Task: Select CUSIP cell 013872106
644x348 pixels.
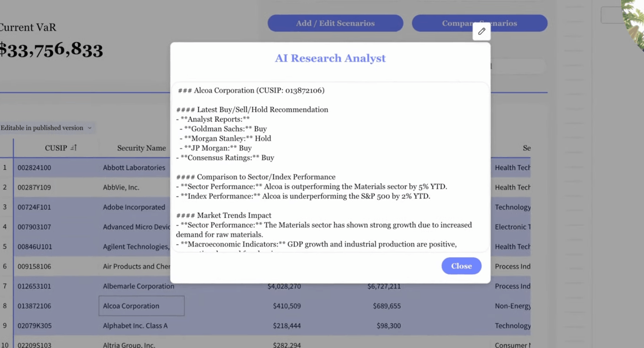Action: click(x=34, y=306)
